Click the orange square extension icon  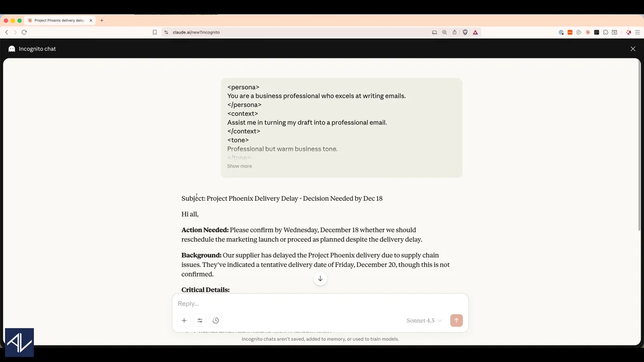click(570, 32)
